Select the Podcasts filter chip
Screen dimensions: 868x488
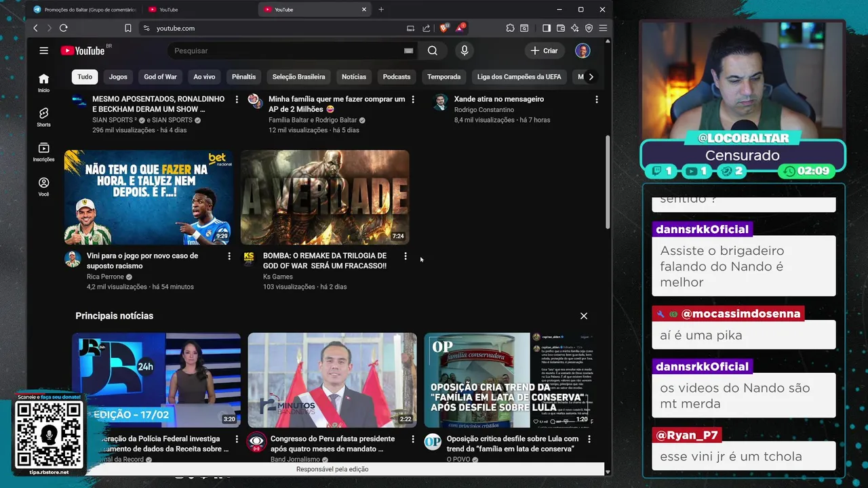[x=397, y=77]
